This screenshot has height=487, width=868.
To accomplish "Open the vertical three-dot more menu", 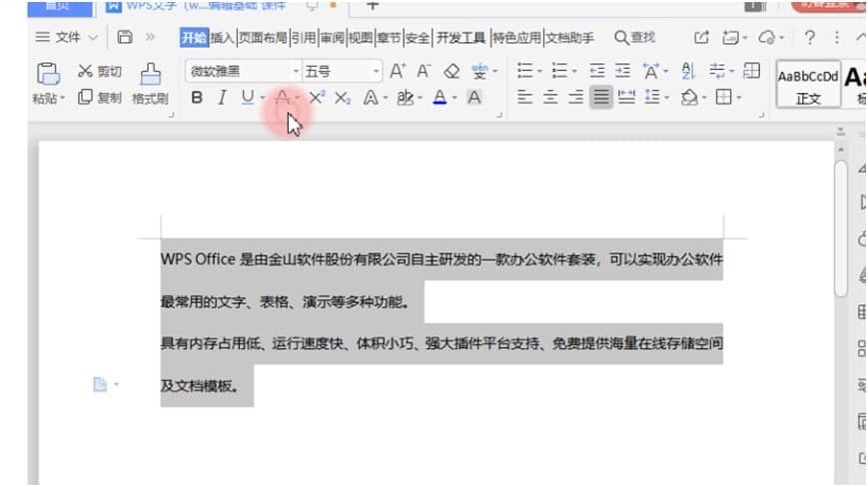I will tap(837, 38).
